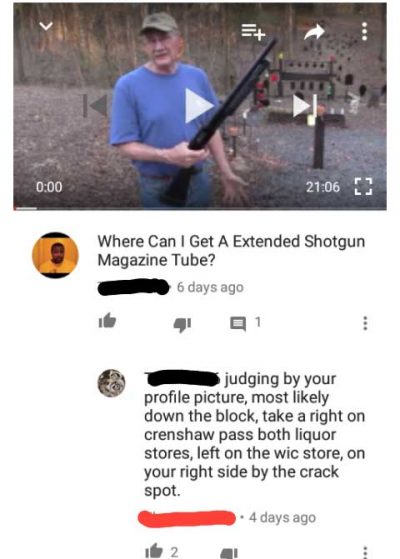Open video overflow menu three dots

tap(364, 32)
